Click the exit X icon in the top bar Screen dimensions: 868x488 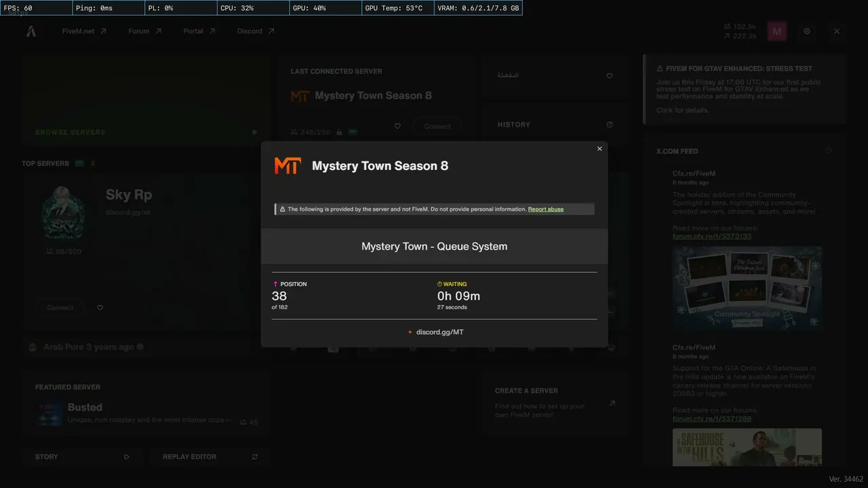pos(837,31)
